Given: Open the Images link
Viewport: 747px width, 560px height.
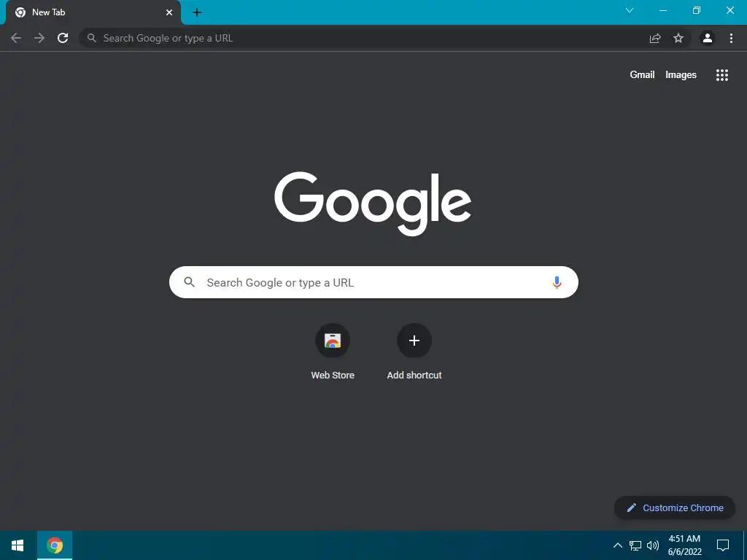Looking at the screenshot, I should click(681, 75).
